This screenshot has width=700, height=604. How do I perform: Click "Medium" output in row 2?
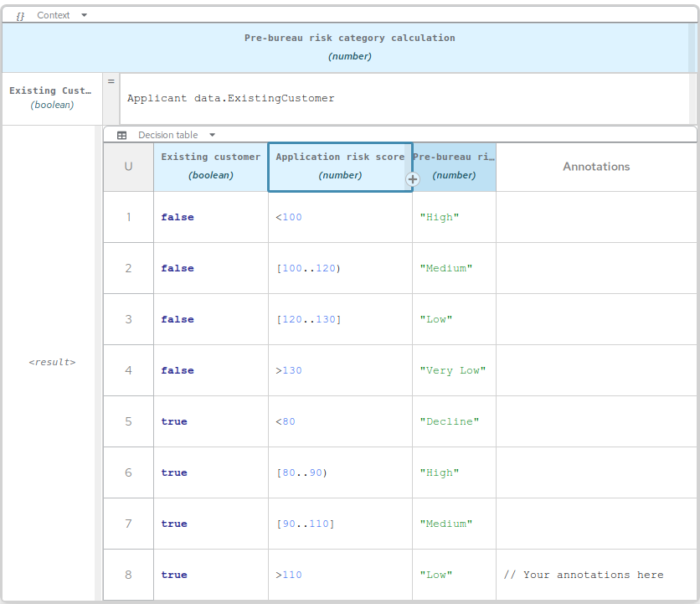tap(454, 268)
